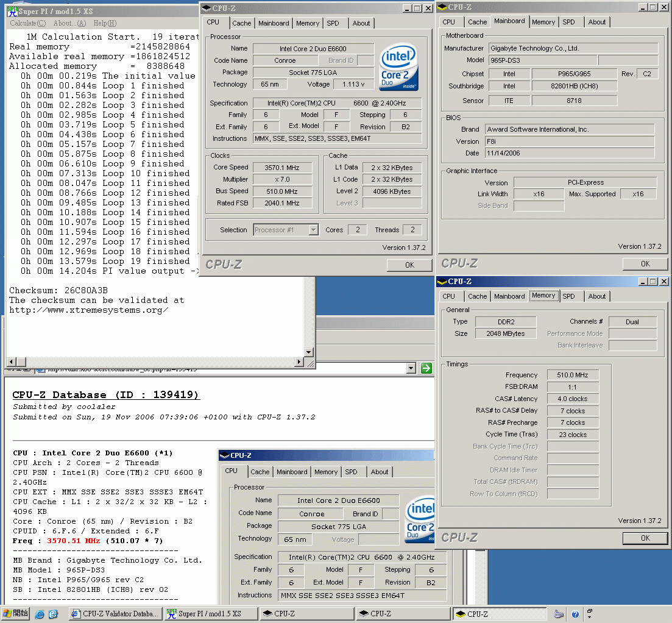The height and width of the screenshot is (623, 672).
Task: Select CPU tab in Motherboard CPU-Z window
Action: 449,22
